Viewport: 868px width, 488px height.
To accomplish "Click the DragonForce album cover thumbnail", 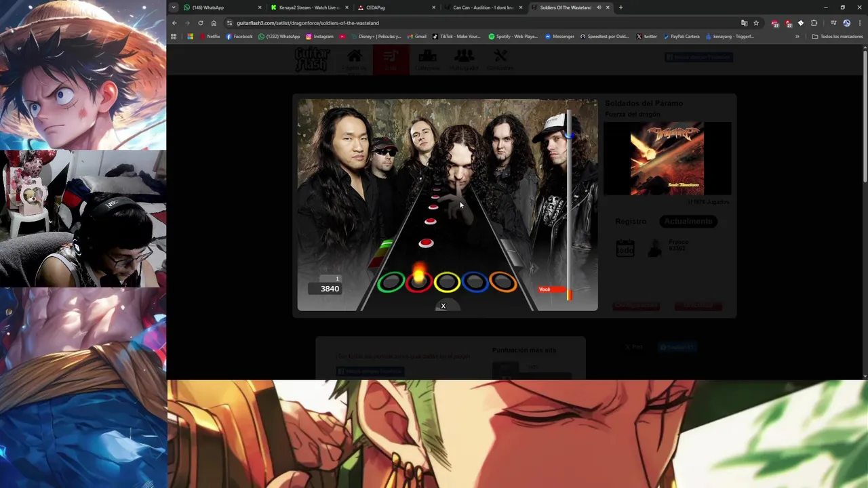I will (667, 159).
